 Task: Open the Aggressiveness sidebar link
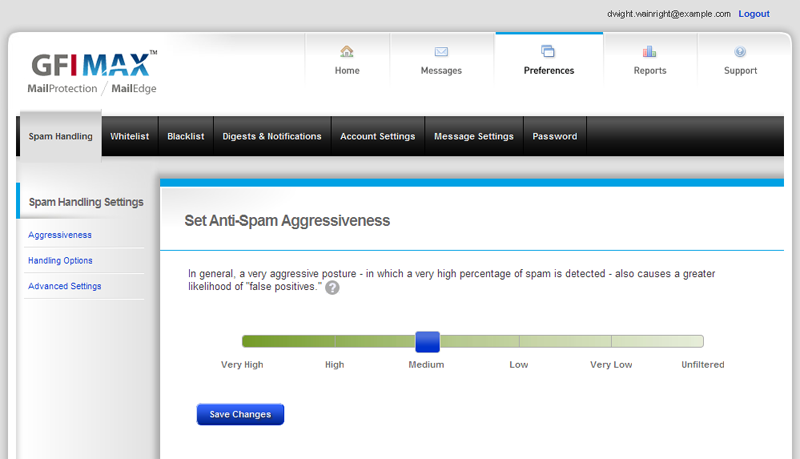tap(60, 235)
